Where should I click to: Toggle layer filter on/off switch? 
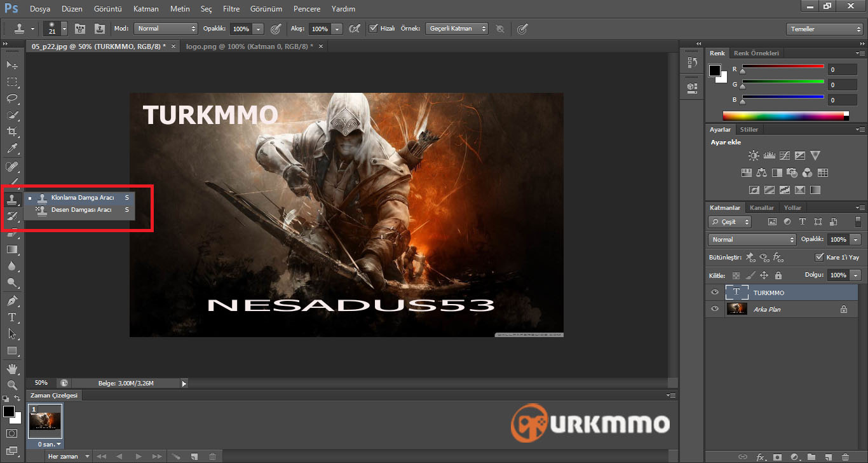(857, 222)
